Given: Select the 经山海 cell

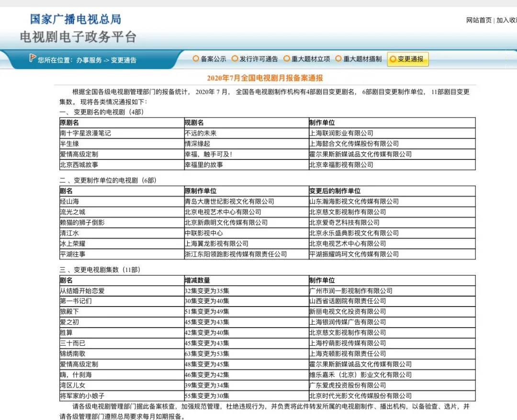Looking at the screenshot, I should pos(122,202).
